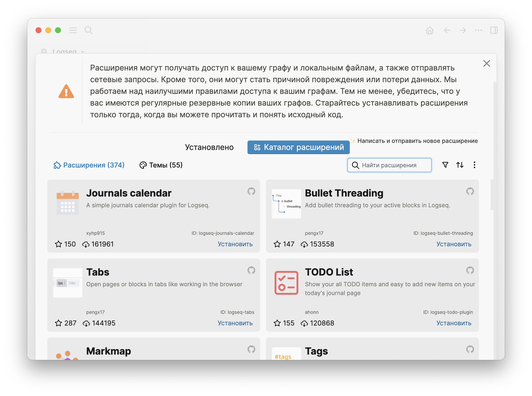This screenshot has width=532, height=396.
Task: Open link to write a new extension
Action: pyautogui.click(x=417, y=141)
